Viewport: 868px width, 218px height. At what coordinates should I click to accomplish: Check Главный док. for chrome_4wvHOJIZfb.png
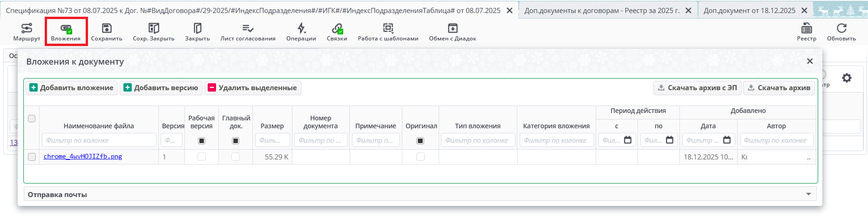pos(236,157)
